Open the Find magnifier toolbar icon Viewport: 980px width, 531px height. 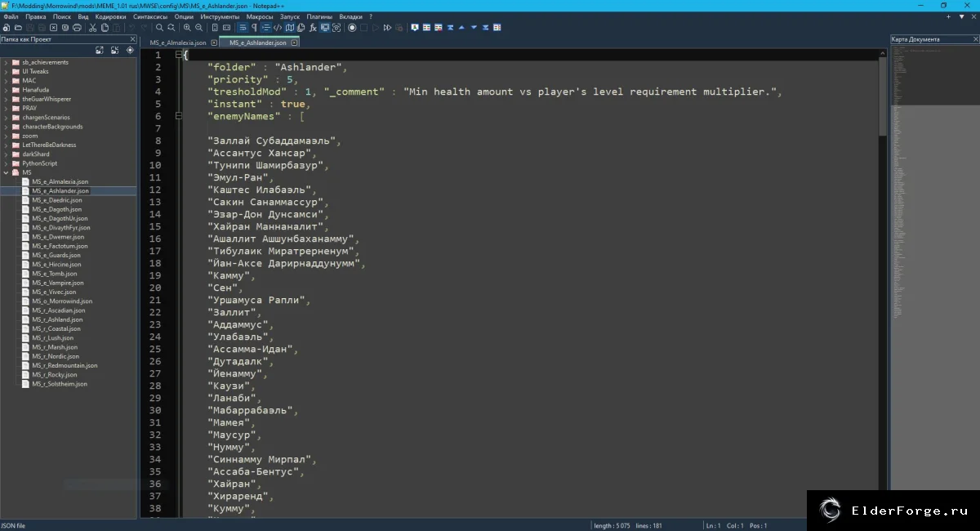click(159, 28)
